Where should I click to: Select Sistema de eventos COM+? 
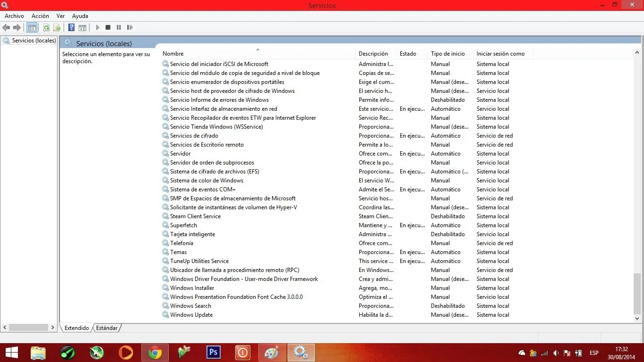click(x=347, y=189)
